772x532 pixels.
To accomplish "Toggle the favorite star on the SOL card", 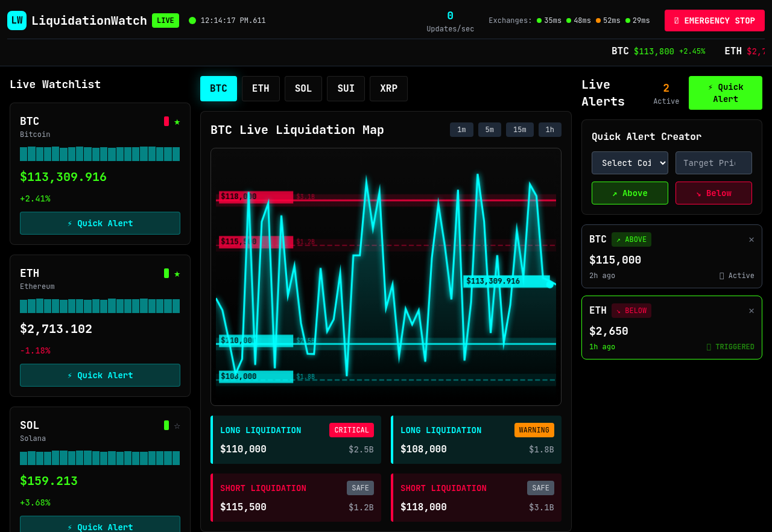I will click(x=178, y=425).
